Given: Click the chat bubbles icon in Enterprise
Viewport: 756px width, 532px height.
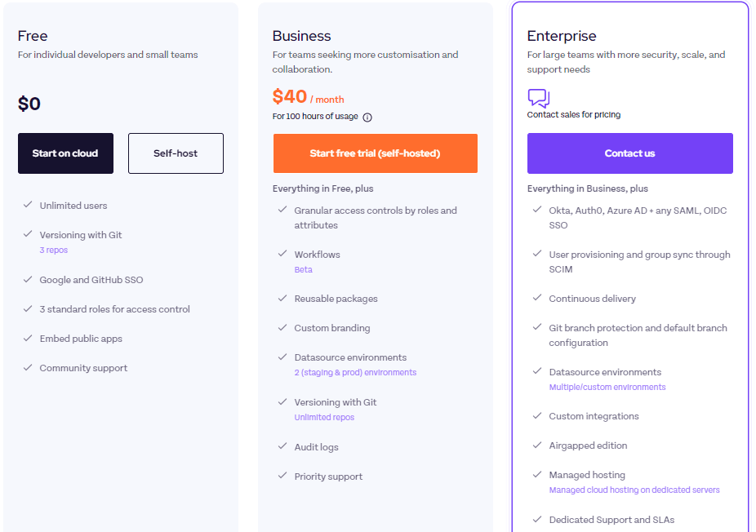Looking at the screenshot, I should [x=538, y=98].
